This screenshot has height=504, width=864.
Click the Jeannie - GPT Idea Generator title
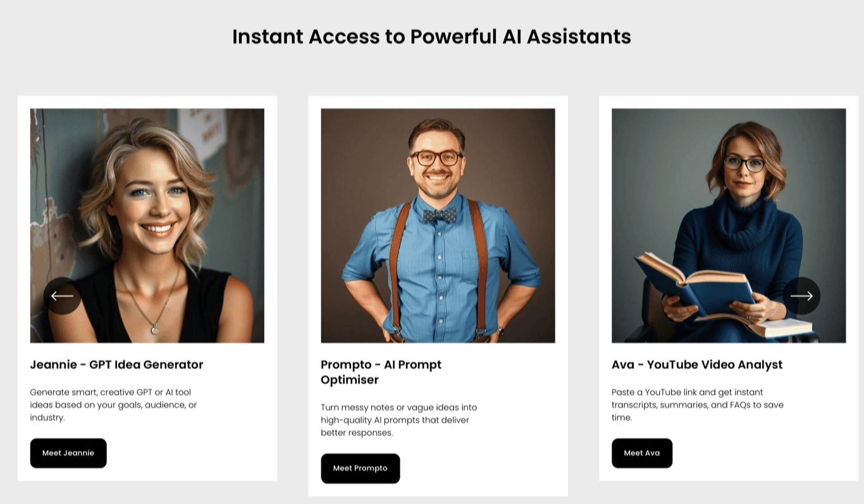[117, 364]
